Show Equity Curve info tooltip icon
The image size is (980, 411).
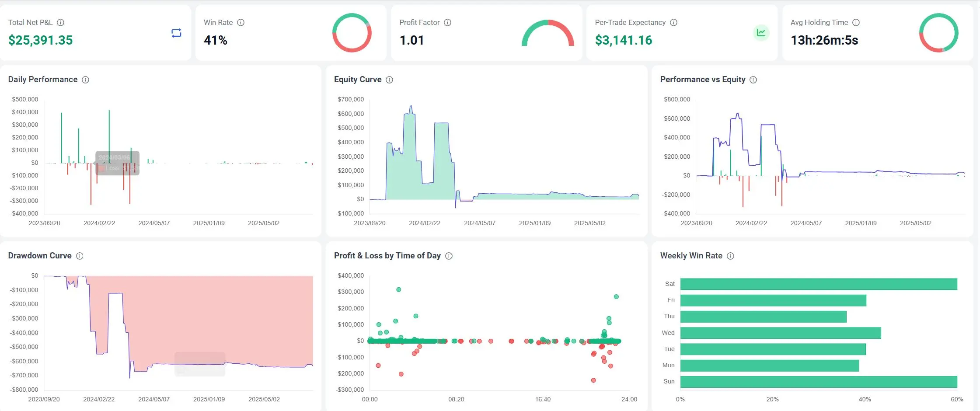(389, 80)
